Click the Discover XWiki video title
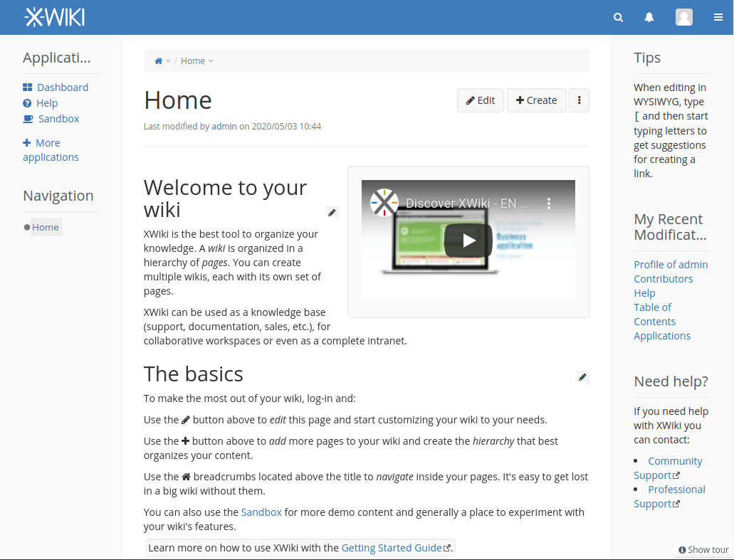 (466, 204)
